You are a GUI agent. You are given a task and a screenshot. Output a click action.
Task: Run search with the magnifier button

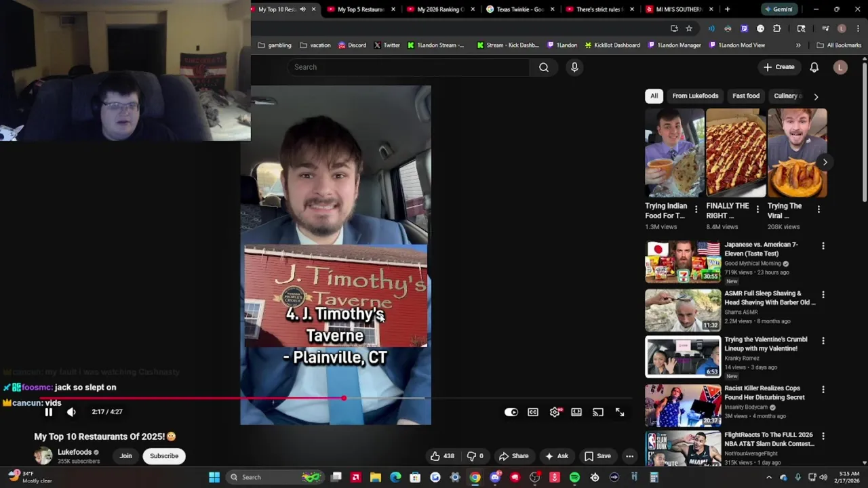[544, 67]
